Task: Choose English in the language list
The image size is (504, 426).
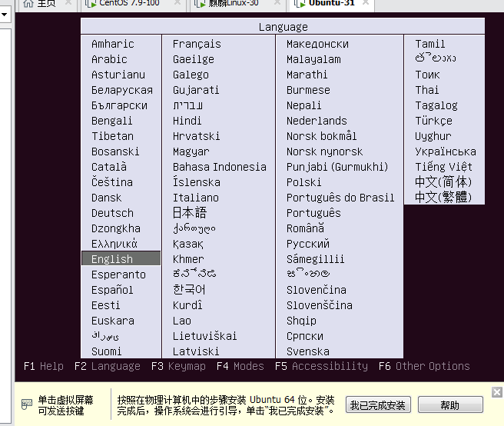Action: pyautogui.click(x=121, y=258)
